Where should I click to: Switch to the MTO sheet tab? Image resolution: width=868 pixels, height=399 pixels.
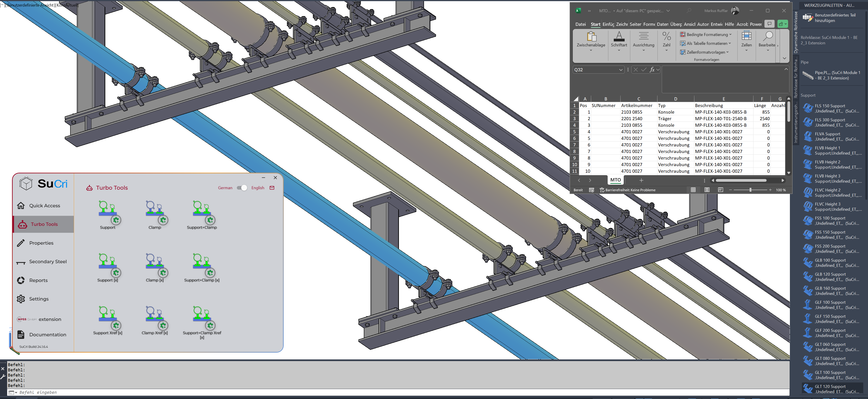[x=615, y=180]
